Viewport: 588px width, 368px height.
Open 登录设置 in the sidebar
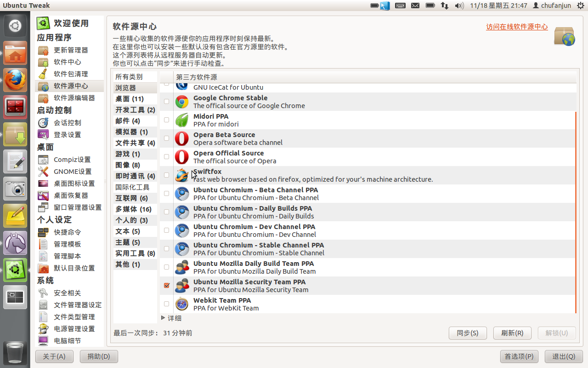70,135
